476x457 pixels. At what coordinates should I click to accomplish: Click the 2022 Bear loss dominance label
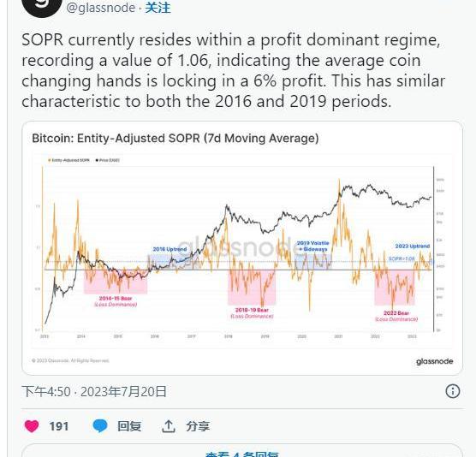click(396, 316)
